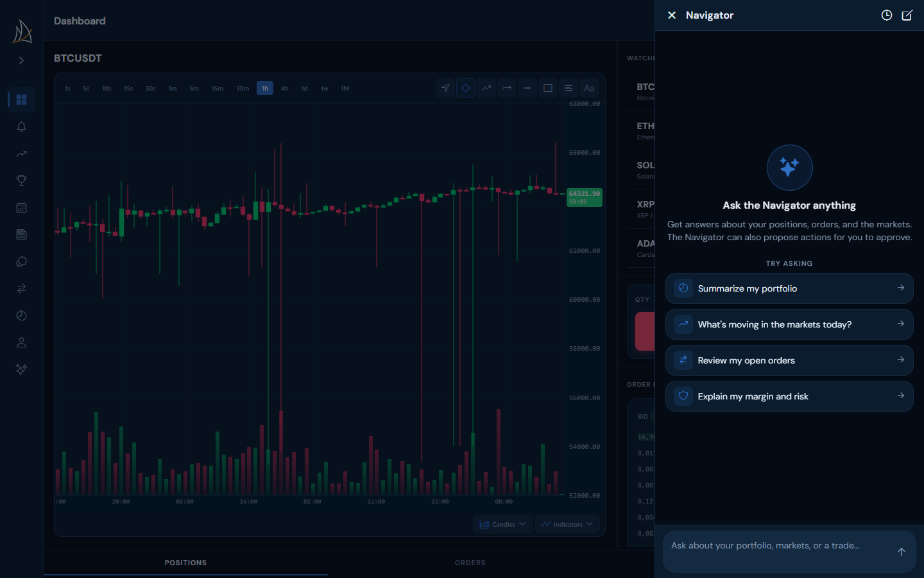
Task: Select the trend line drawing tool
Action: pos(486,88)
